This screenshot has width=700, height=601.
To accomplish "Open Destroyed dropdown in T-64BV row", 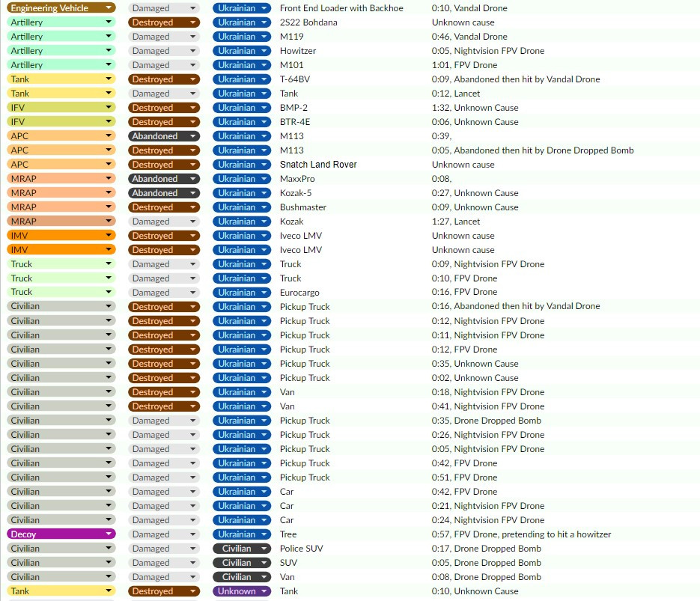I will (x=164, y=79).
